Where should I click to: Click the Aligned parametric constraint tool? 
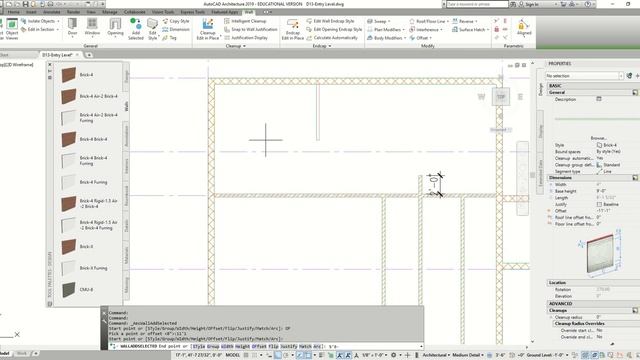tap(524, 28)
